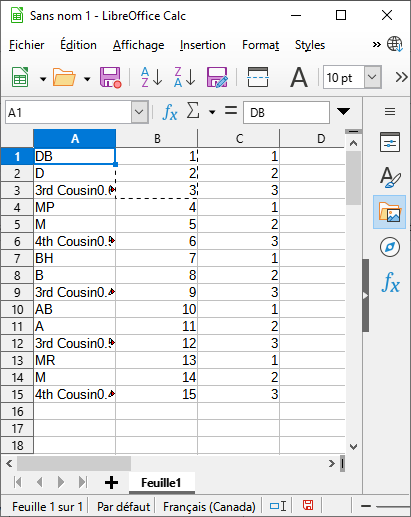Click the horizontal scrollbar right arrow
This screenshot has height=517, width=411.
[x=331, y=463]
